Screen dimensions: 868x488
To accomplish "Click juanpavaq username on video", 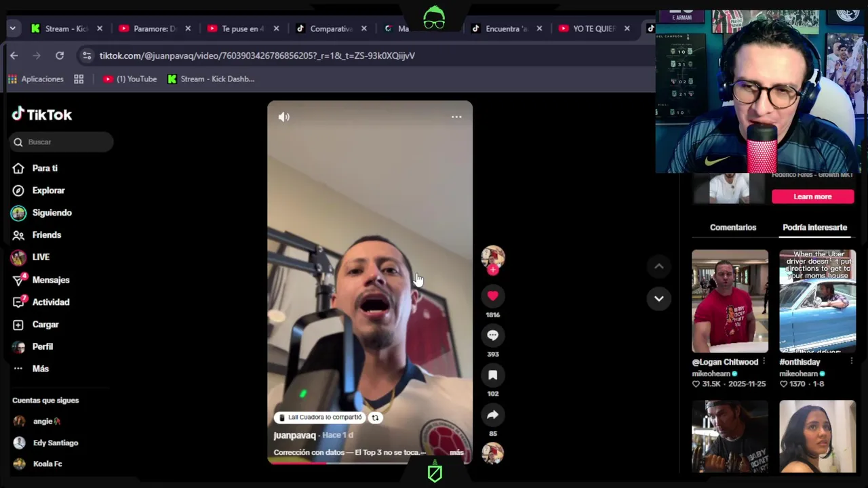I will point(294,435).
